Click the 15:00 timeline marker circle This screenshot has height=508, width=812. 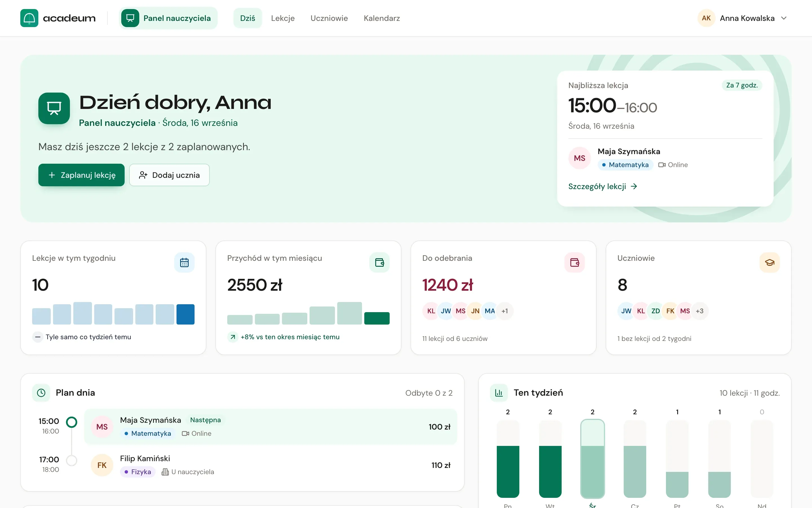pyautogui.click(x=71, y=422)
